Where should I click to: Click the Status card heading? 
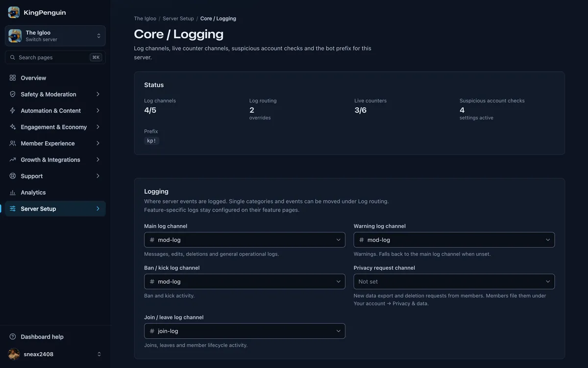[x=154, y=85]
